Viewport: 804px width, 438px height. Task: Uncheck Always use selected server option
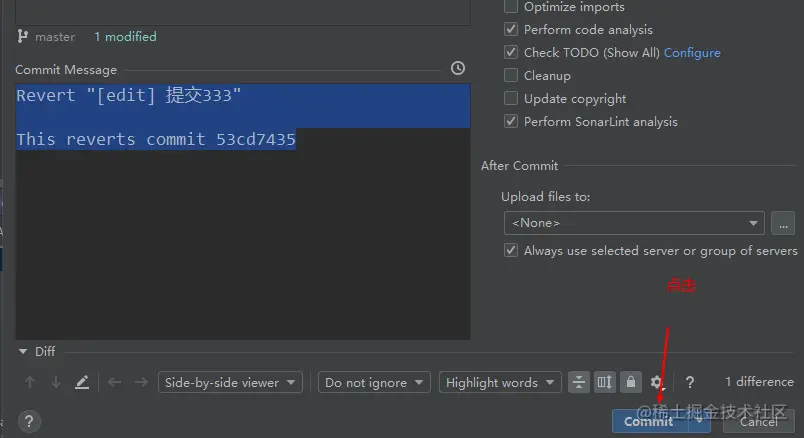pos(511,250)
